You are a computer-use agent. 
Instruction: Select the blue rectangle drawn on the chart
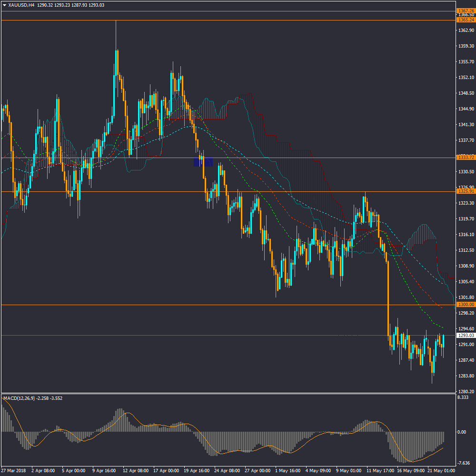coord(203,162)
